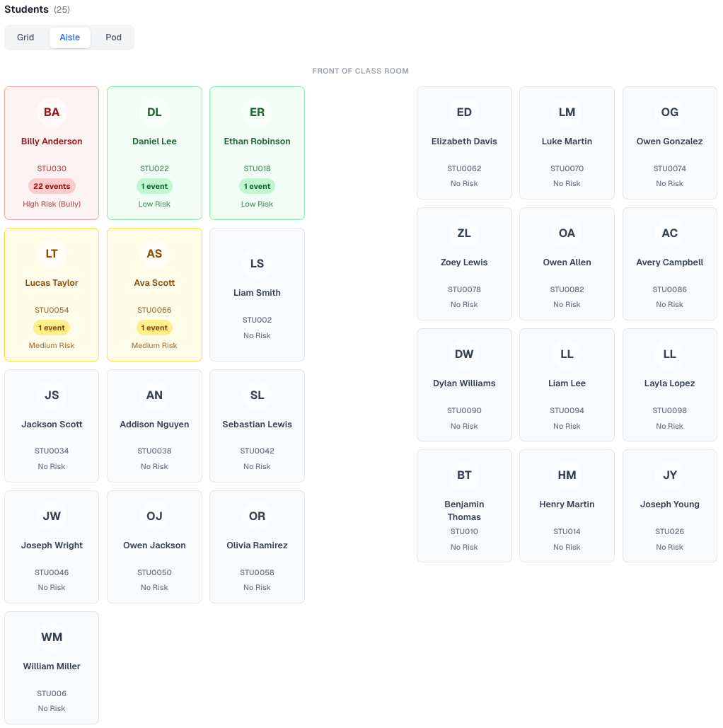Click the 22 events badge on Billy Anderson
Screen dimensions: 723x728
point(52,185)
